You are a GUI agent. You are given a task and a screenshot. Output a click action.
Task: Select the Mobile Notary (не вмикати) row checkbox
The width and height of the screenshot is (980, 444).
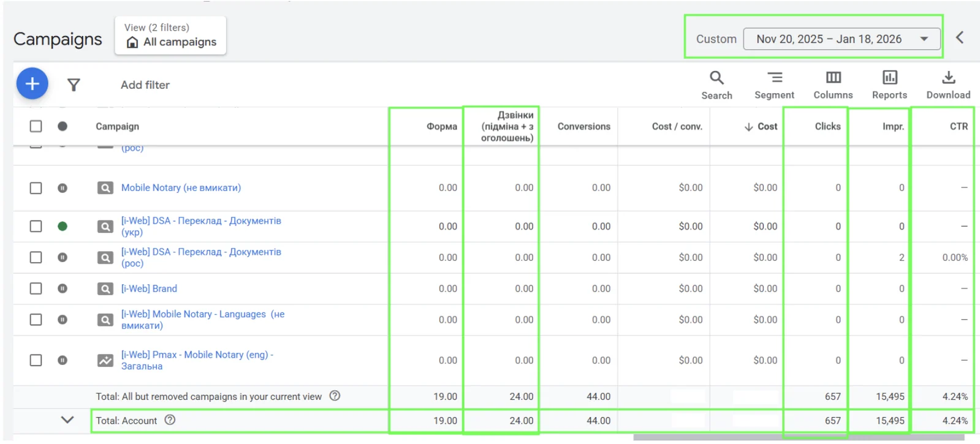pos(36,188)
